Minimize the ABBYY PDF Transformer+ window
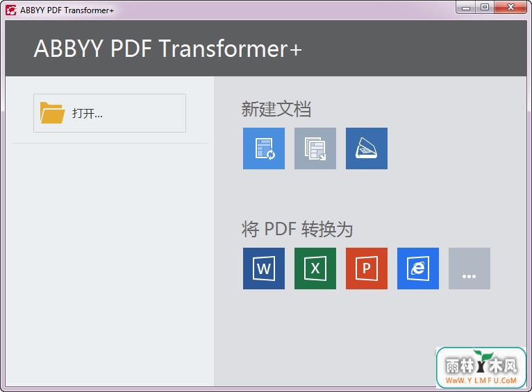The width and height of the screenshot is (532, 392). (466, 8)
